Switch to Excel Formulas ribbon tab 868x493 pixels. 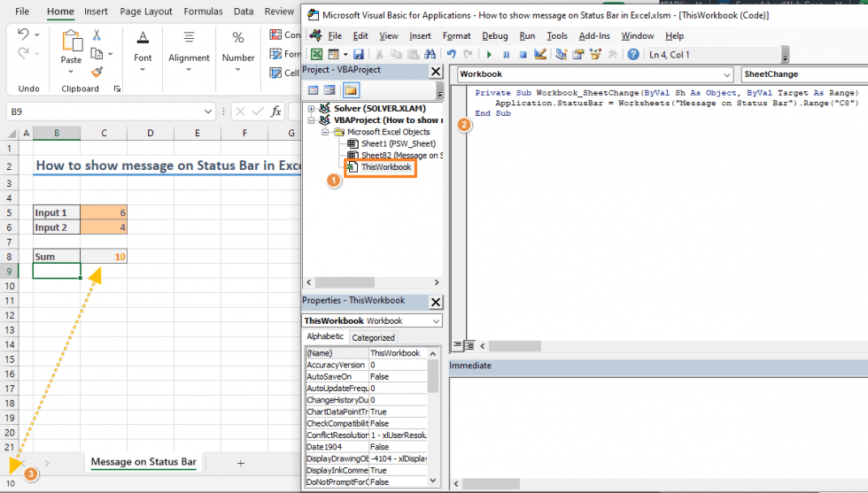coord(203,12)
